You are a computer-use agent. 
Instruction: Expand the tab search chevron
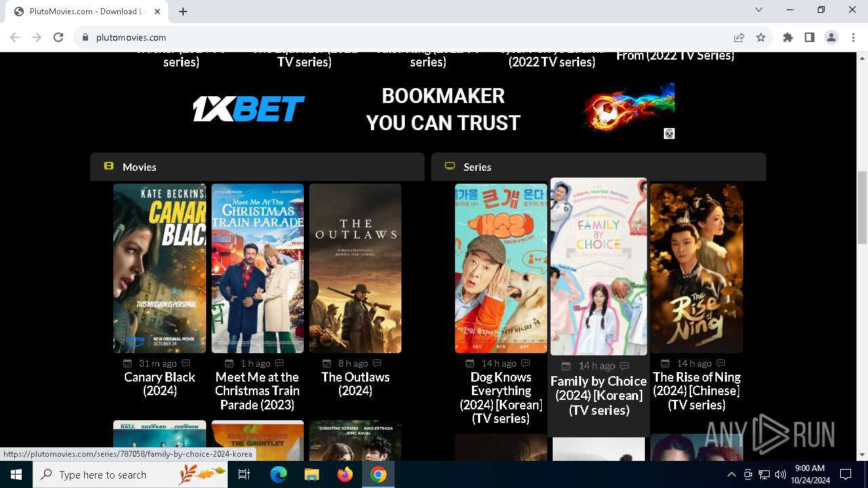pyautogui.click(x=759, y=9)
